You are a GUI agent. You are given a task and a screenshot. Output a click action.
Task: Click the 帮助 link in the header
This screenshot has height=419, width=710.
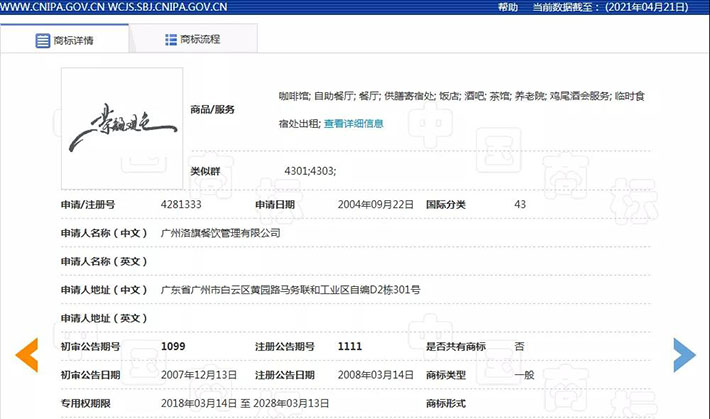point(507,7)
